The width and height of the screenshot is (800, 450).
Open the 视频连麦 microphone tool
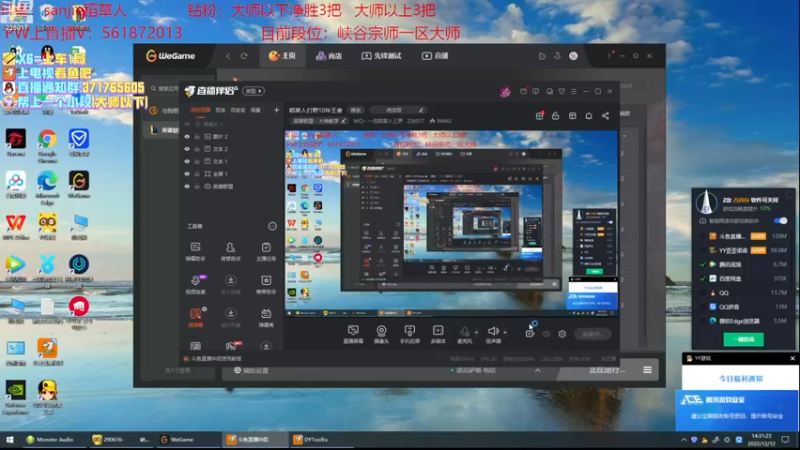[x=195, y=284]
